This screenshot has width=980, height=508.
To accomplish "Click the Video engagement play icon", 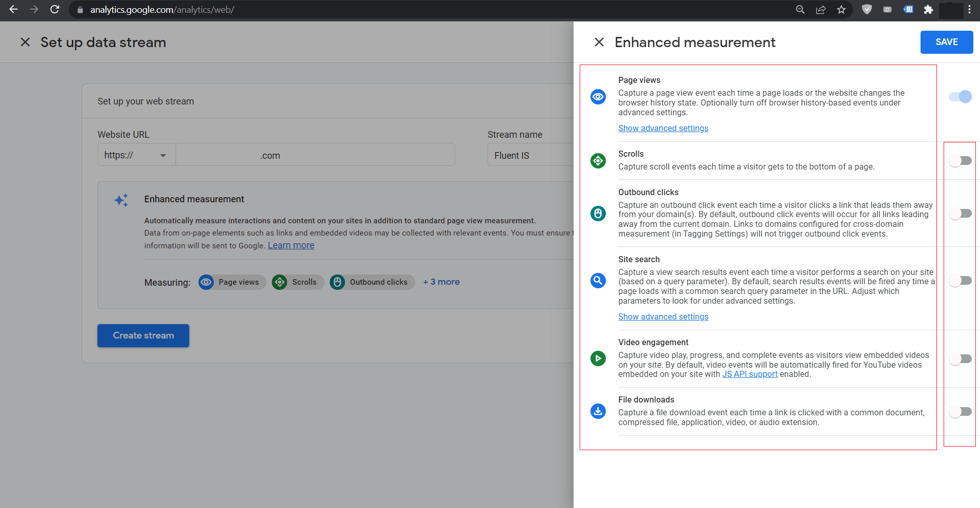I will (598, 358).
